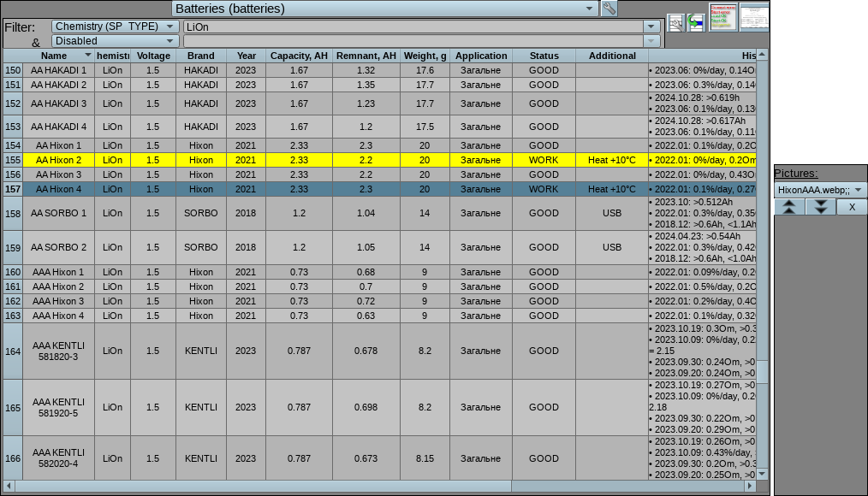The height and width of the screenshot is (496, 868).
Task: Click the double up arrow picture button
Action: coord(789,207)
